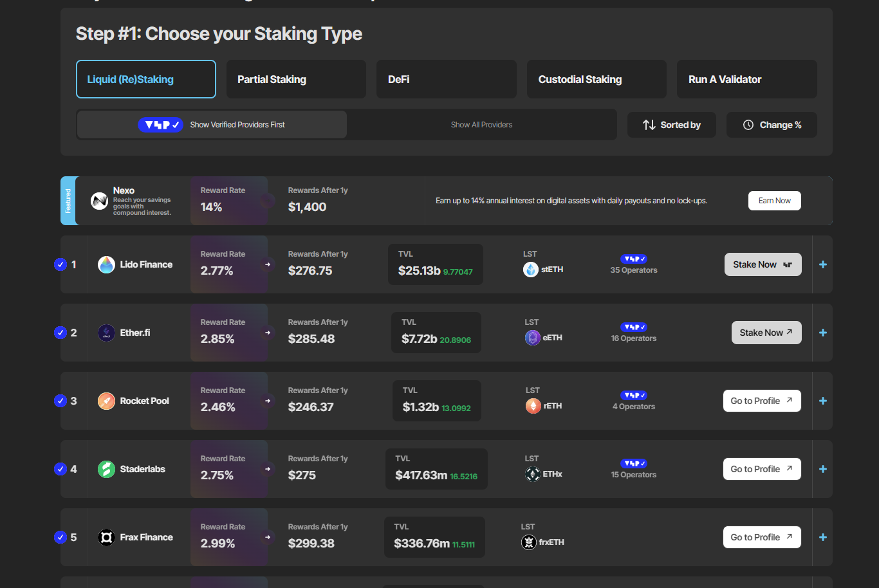879x588 pixels.
Task: Click Ether.fi rewards $285.48 value
Action: 311,339
